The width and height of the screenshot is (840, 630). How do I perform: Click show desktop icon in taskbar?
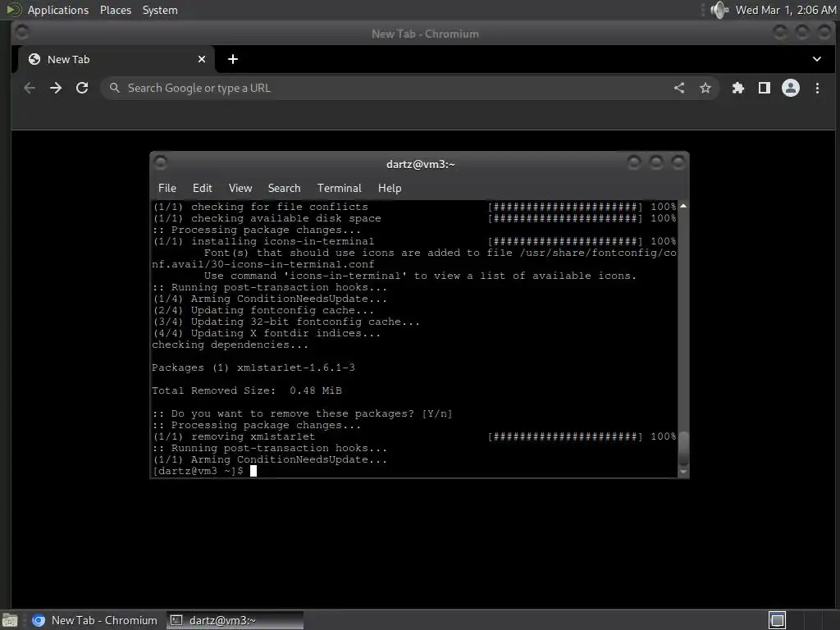[x=10, y=620]
